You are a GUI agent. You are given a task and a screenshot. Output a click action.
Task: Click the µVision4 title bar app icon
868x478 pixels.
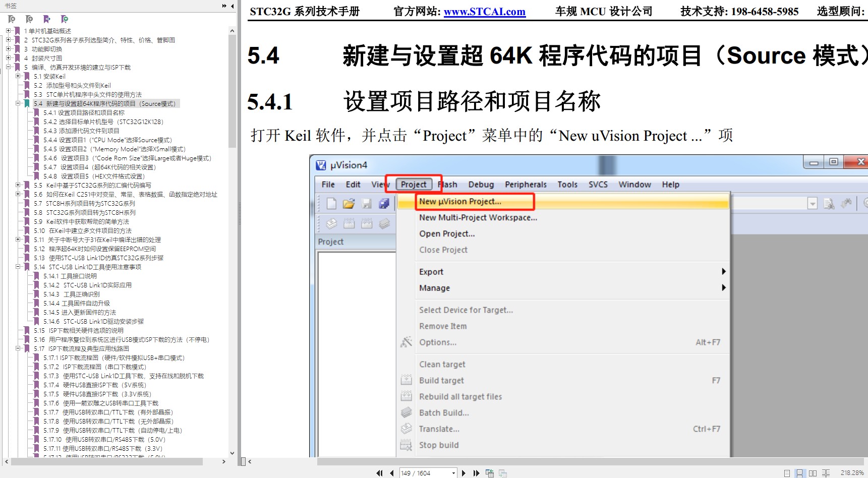(321, 165)
